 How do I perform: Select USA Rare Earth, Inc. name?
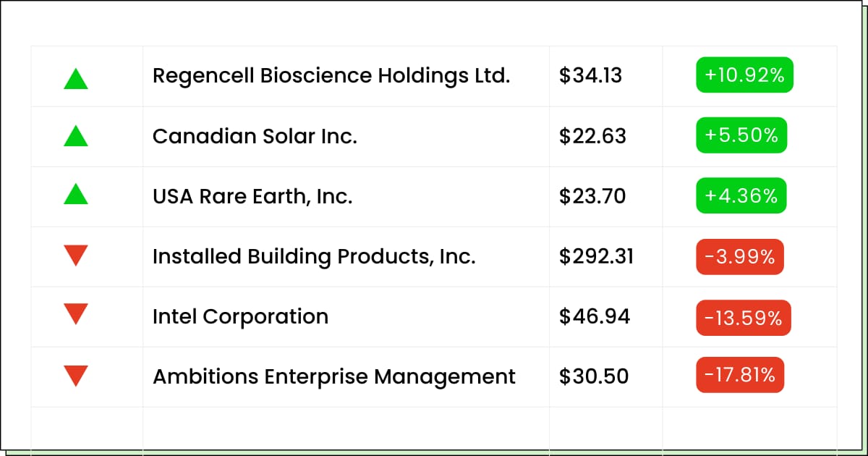pos(252,196)
